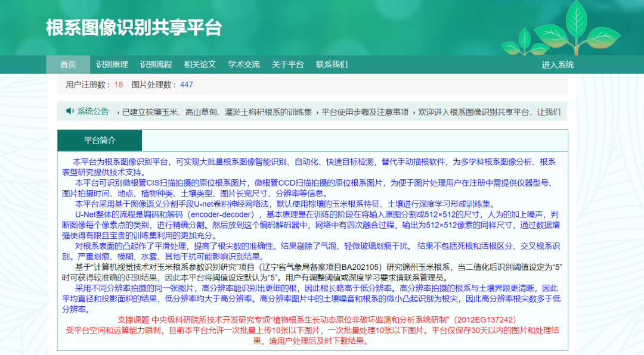Open the 平台使用步骤及注意事项 announcement

click(365, 112)
